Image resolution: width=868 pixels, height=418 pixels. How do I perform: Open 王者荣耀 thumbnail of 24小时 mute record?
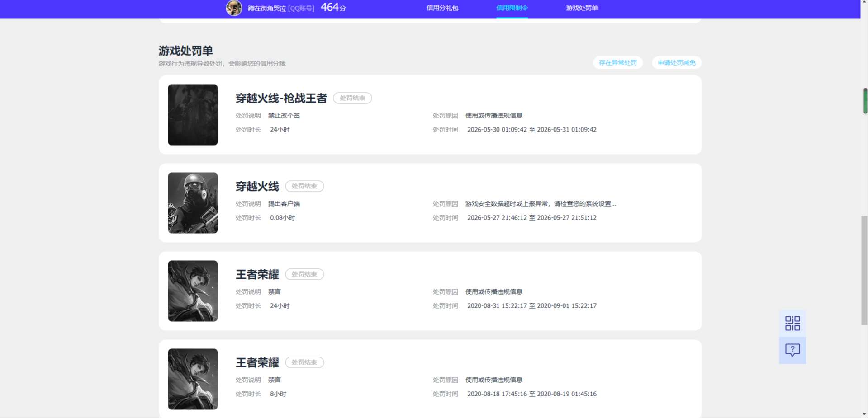(193, 291)
